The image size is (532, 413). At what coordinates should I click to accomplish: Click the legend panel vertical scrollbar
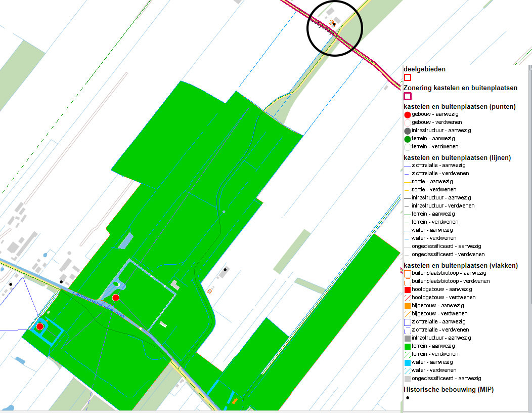tap(530, 238)
